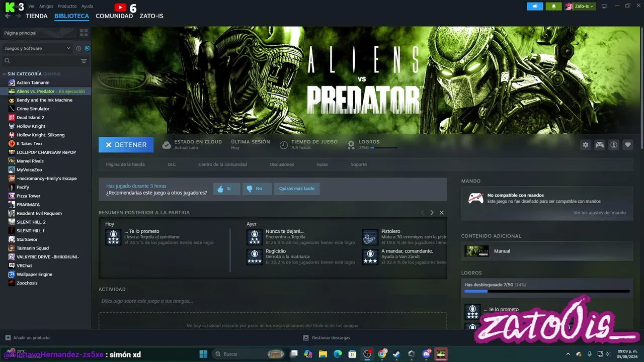Select Marvel Rivals in the game list
The width and height of the screenshot is (644, 362).
(x=30, y=161)
